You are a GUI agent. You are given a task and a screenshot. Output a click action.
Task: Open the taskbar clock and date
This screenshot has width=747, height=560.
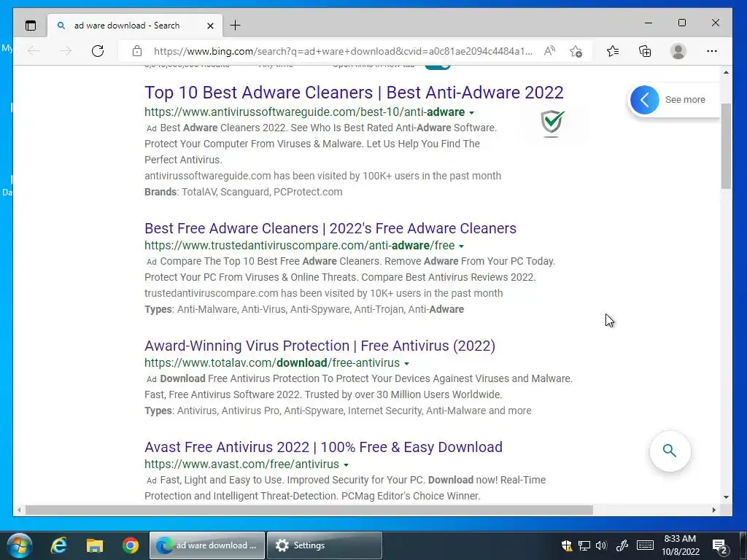coord(681,545)
